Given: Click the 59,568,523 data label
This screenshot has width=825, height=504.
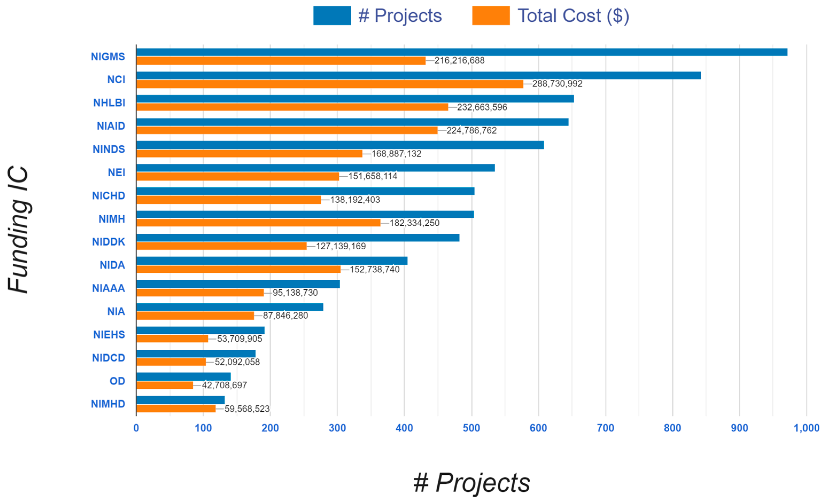Looking at the screenshot, I should 247,409.
